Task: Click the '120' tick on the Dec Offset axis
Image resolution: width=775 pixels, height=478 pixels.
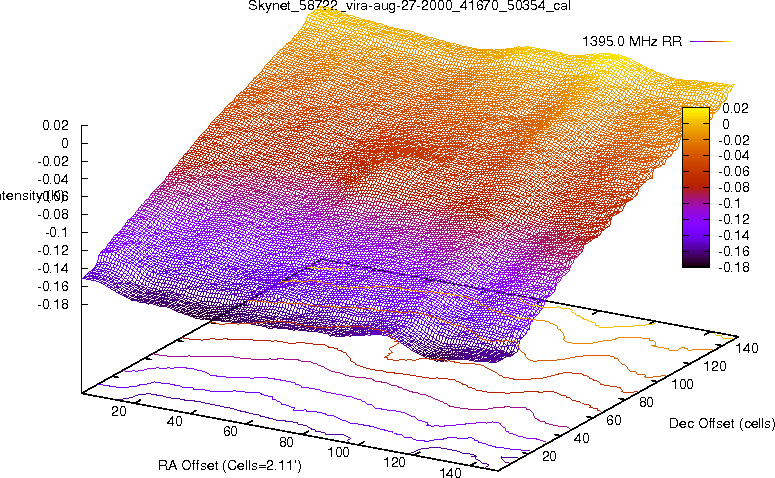Action: [x=715, y=367]
